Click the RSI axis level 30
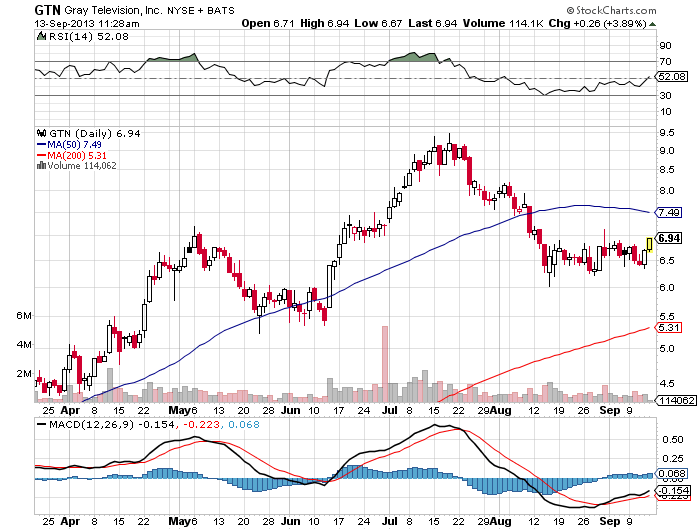Viewport: 700px width, 530px height. (665, 96)
